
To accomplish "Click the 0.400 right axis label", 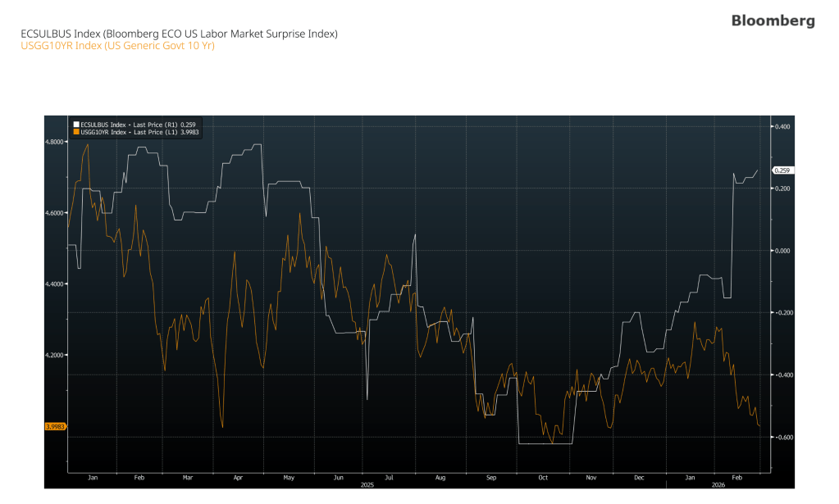I will point(782,126).
